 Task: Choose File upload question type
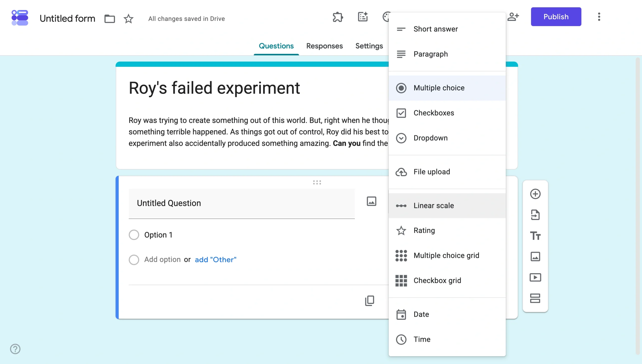click(447, 172)
